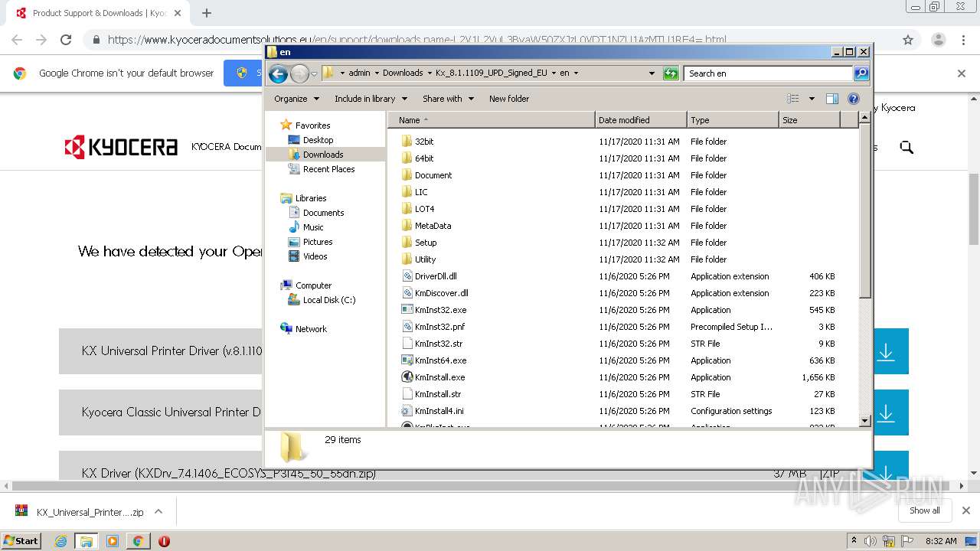The width and height of the screenshot is (980, 551).
Task: Select the KmInstall4.ini file icon
Action: [x=407, y=411]
